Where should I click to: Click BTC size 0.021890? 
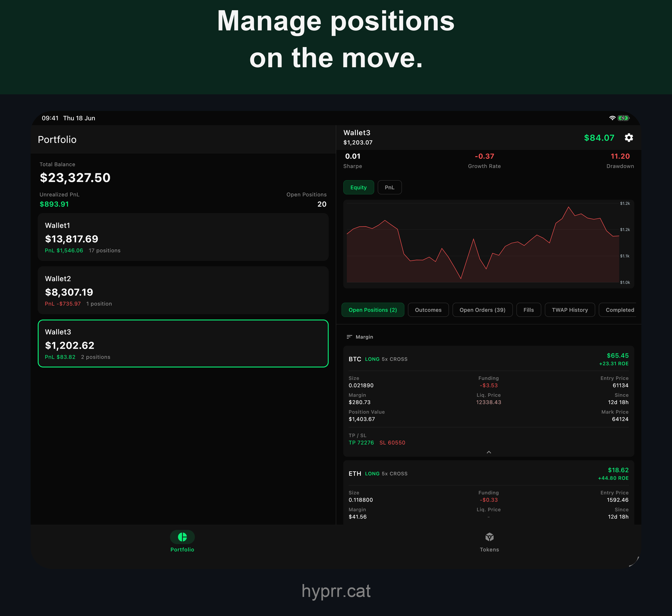tap(361, 385)
